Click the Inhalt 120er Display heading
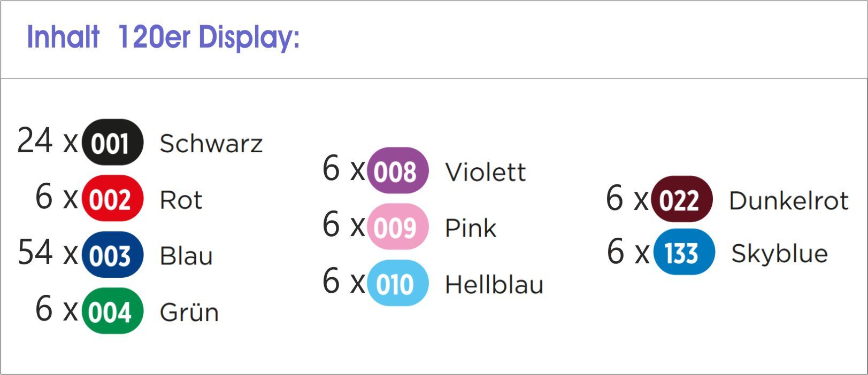 pos(163,37)
